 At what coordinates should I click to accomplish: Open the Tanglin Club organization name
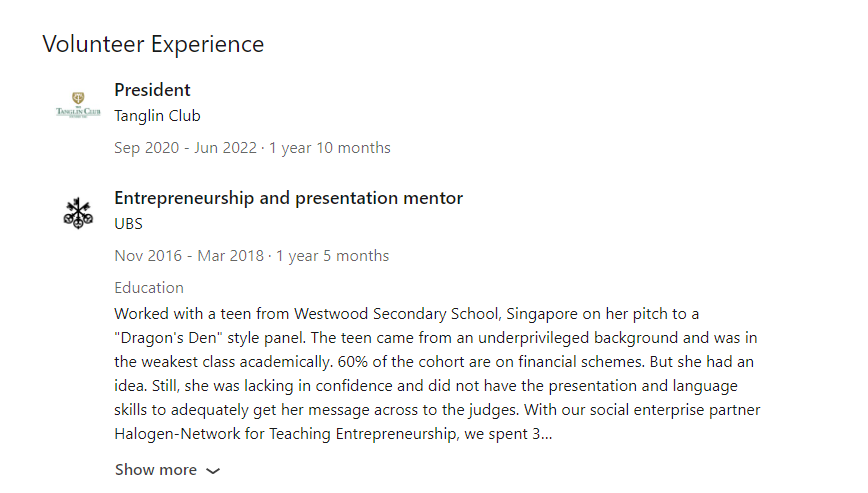(157, 116)
